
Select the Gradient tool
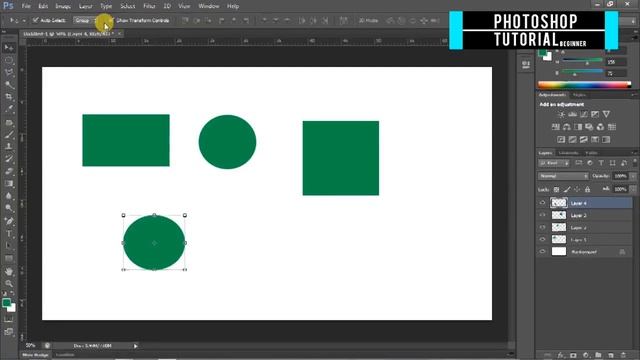[9, 183]
